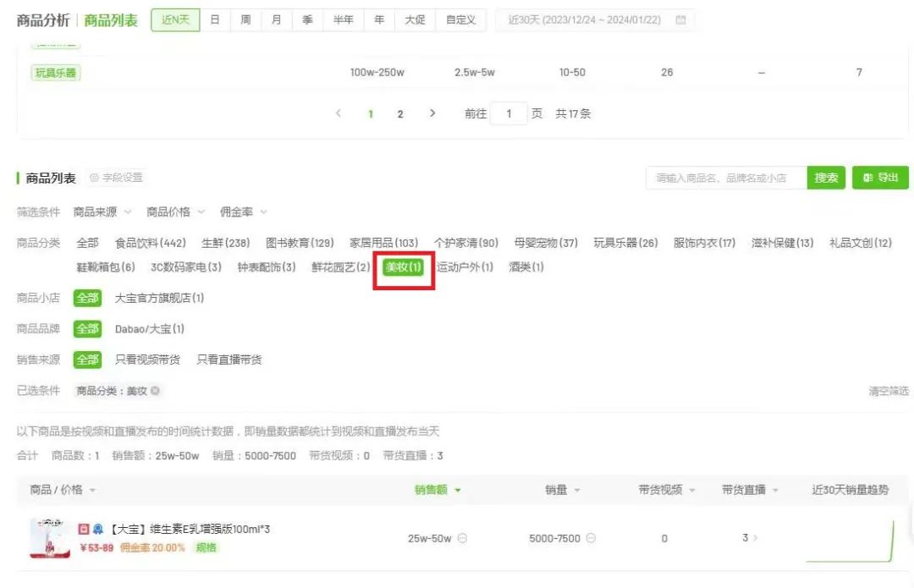This screenshot has width=914, height=588.
Task: Click the 近30天销量趋势 sparkline chart
Action: pos(850,541)
